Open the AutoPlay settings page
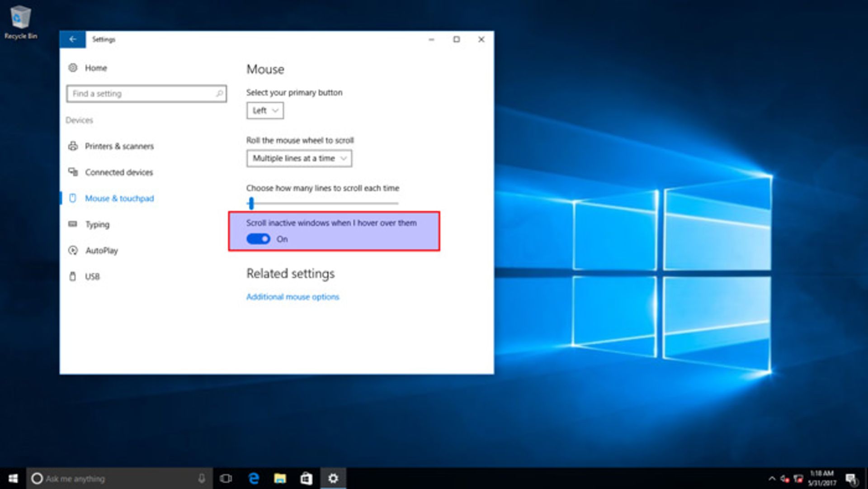The width and height of the screenshot is (868, 489). [102, 251]
